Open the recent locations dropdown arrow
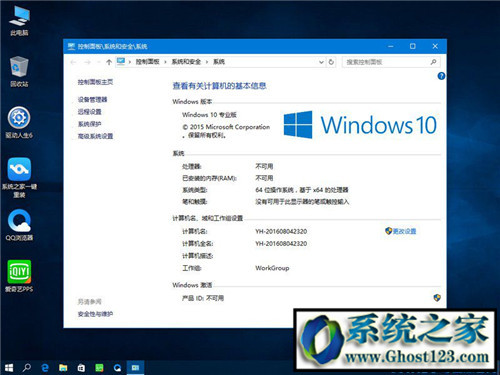This screenshot has width=500, height=375. pyautogui.click(x=98, y=62)
